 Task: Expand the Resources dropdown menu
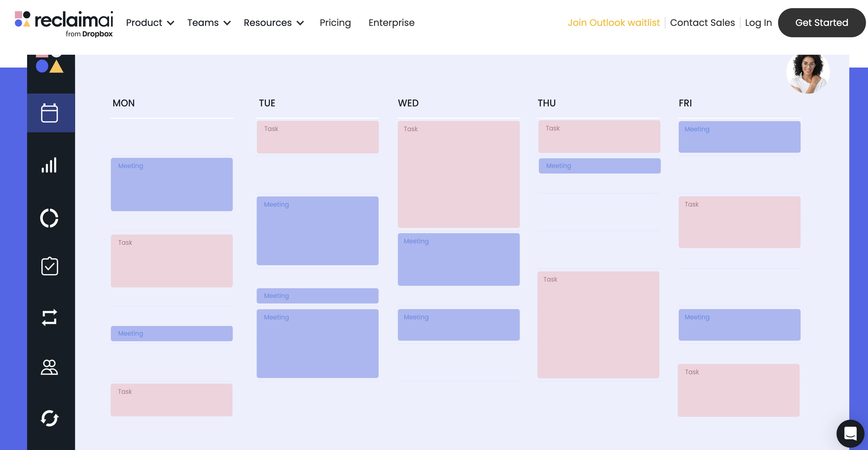pos(274,23)
